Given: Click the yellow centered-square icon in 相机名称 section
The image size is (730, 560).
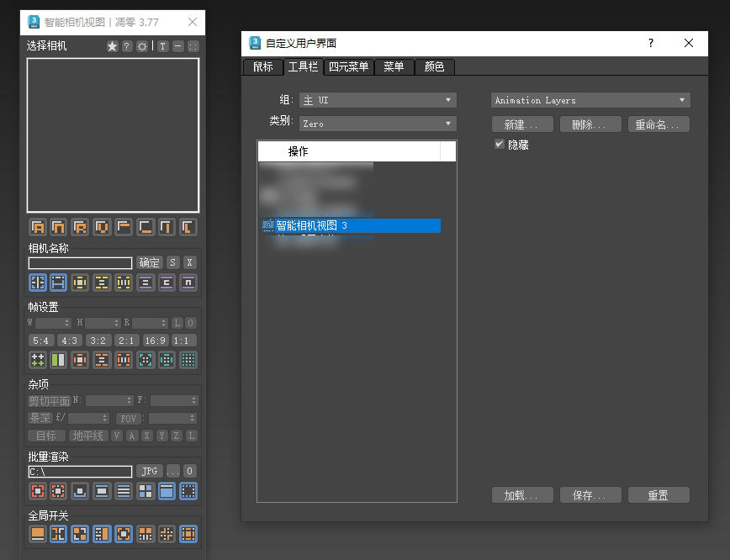Looking at the screenshot, I should coord(80,283).
